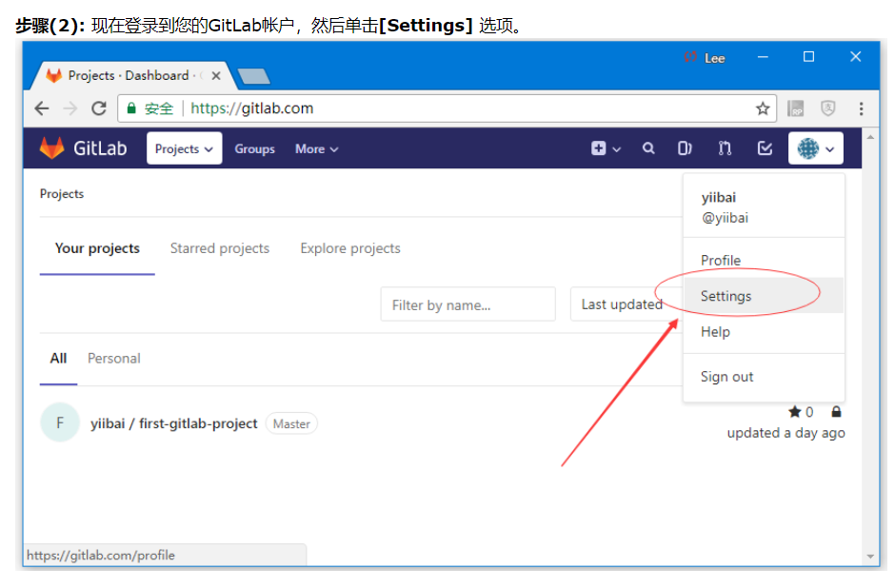Screen dimensions: 895x588
Task: Click the 'updated a day ago' text
Action: 786,433
